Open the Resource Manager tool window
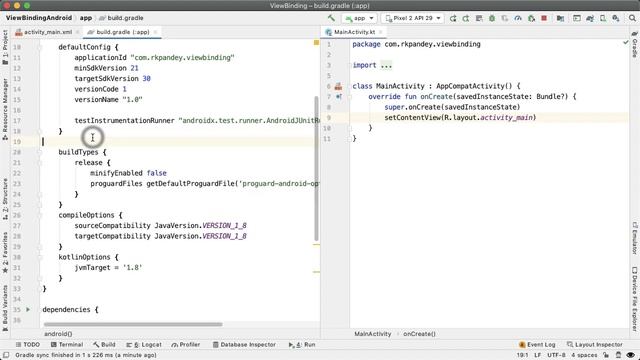The width and height of the screenshot is (640, 360). pyautogui.click(x=5, y=109)
